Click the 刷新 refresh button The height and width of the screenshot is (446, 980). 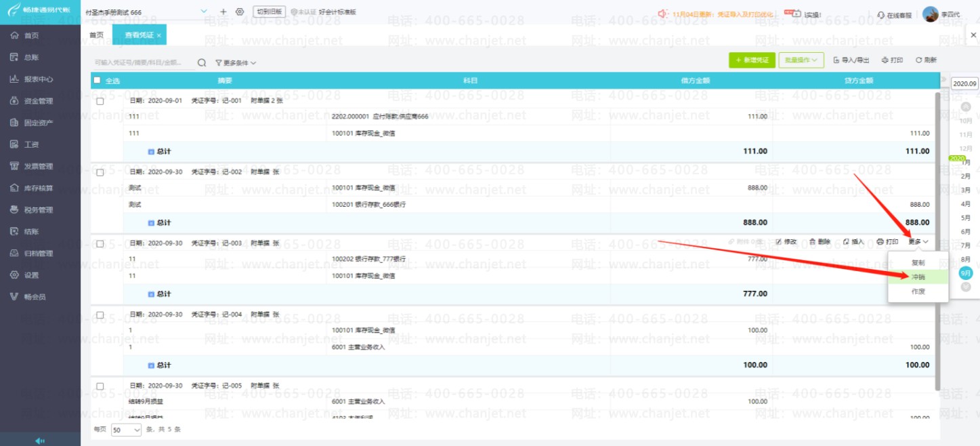click(926, 60)
